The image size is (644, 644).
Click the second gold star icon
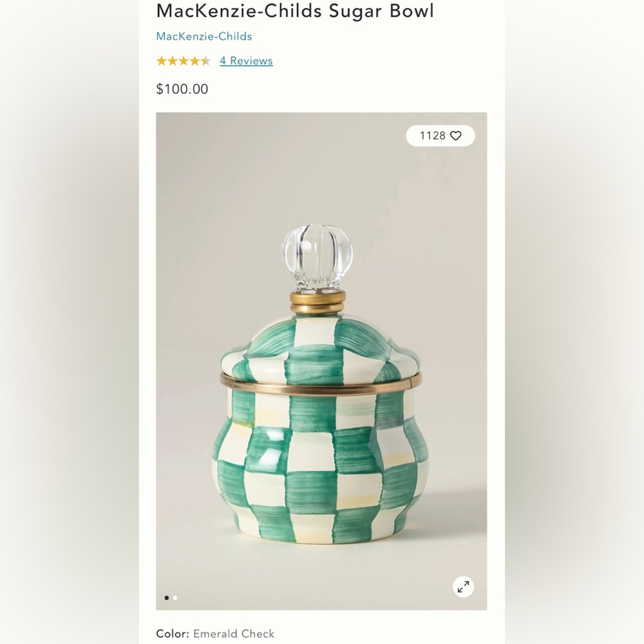(x=171, y=61)
